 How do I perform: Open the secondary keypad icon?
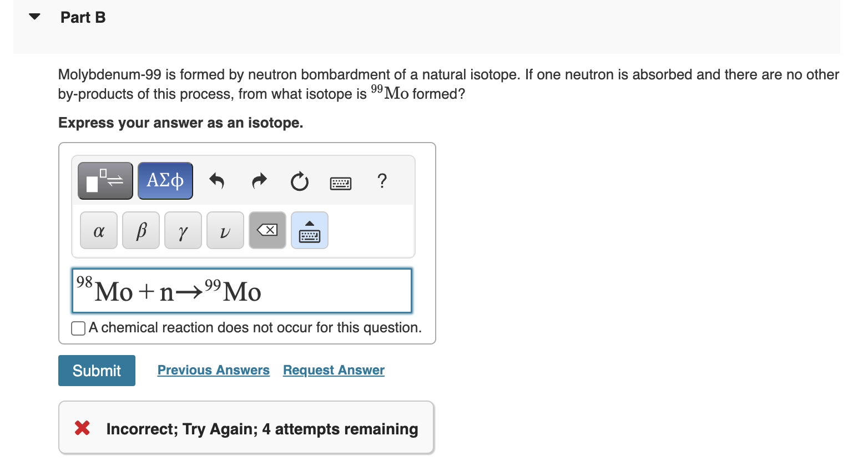[x=309, y=230]
